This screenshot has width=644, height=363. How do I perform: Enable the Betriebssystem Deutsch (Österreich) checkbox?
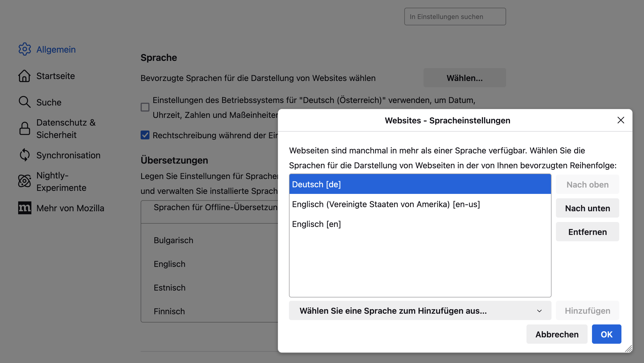(145, 107)
